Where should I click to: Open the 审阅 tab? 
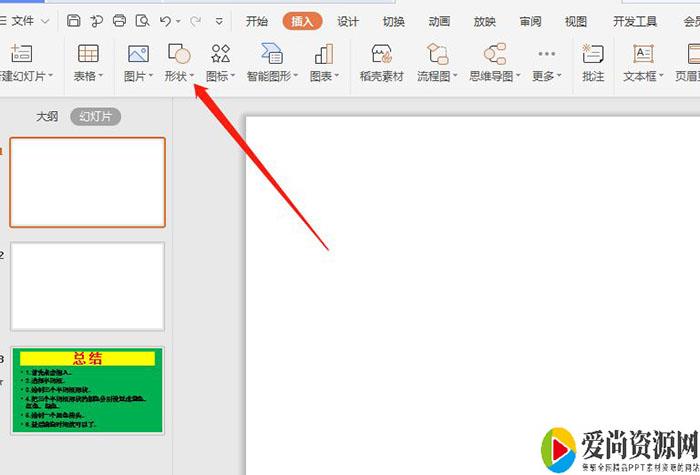point(530,21)
